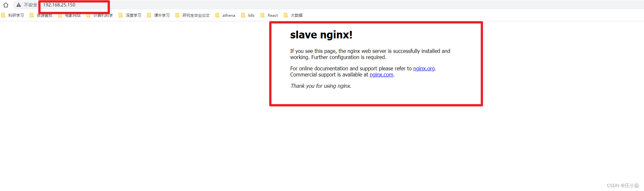
Task: Open the 深度学习 bookmark folder
Action: pyautogui.click(x=130, y=15)
